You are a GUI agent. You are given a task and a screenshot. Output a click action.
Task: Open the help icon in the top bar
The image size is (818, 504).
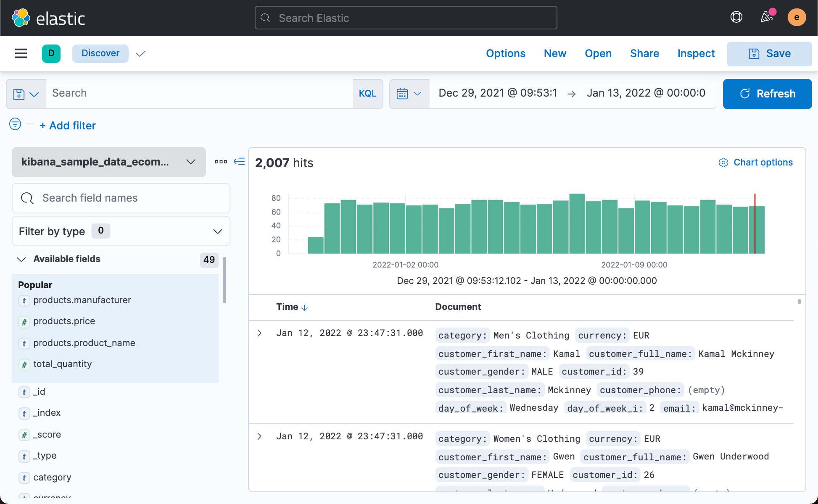coord(736,17)
